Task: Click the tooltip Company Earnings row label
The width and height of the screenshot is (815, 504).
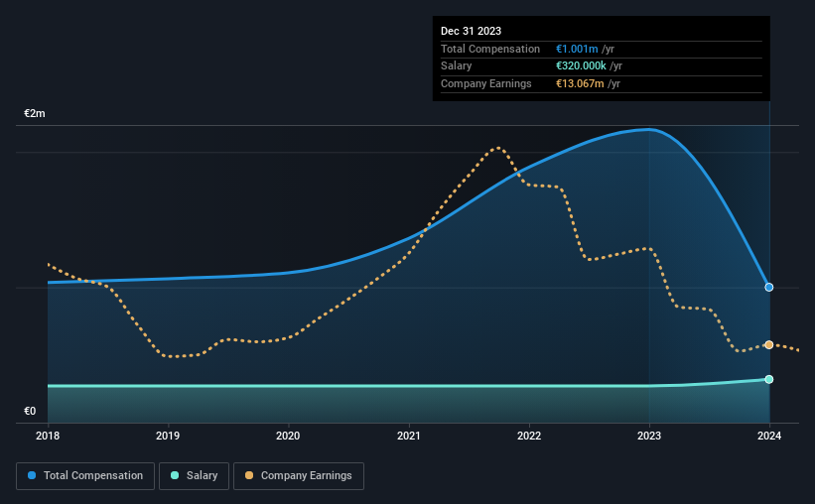Action: click(486, 83)
